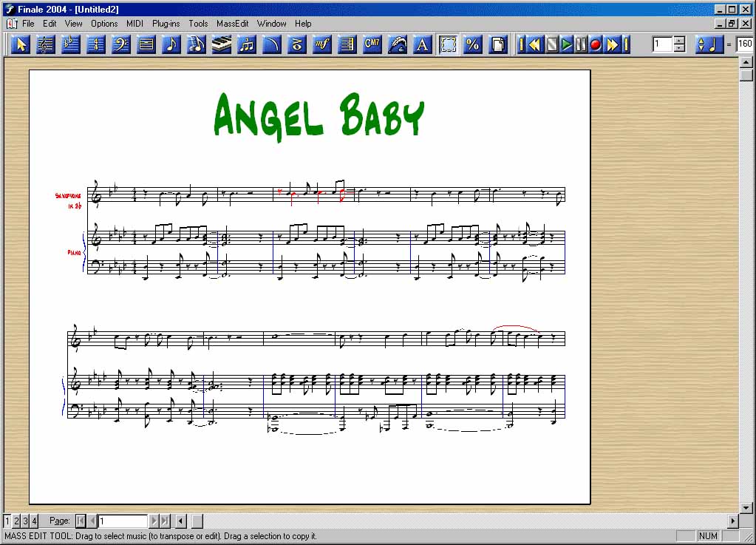Open the Edit menu
Image resolution: width=756 pixels, height=545 pixels.
tap(50, 23)
